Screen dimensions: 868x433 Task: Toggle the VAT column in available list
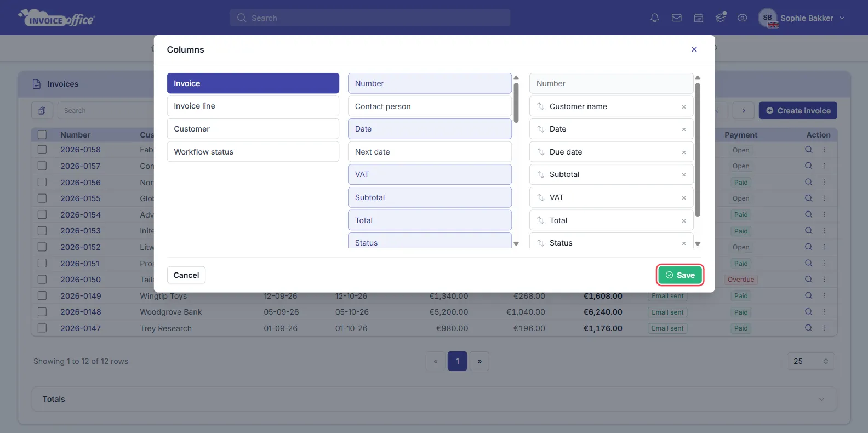430,174
